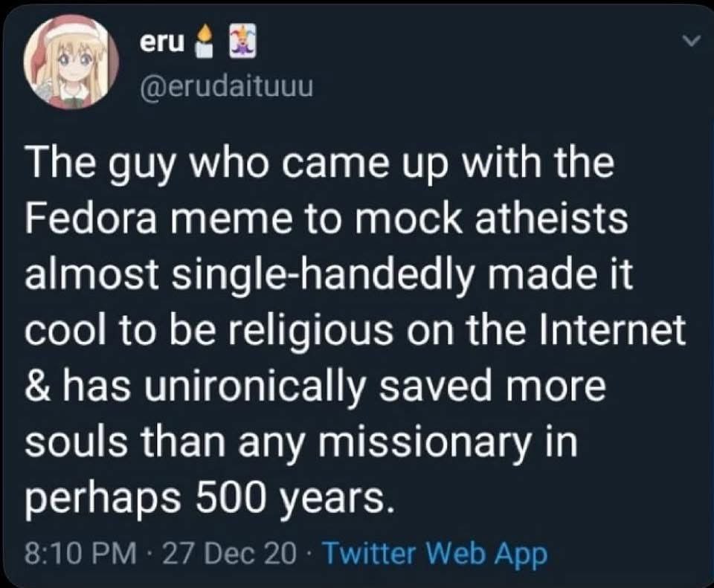
Task: Open the Twitter Web App source link
Action: (x=435, y=554)
